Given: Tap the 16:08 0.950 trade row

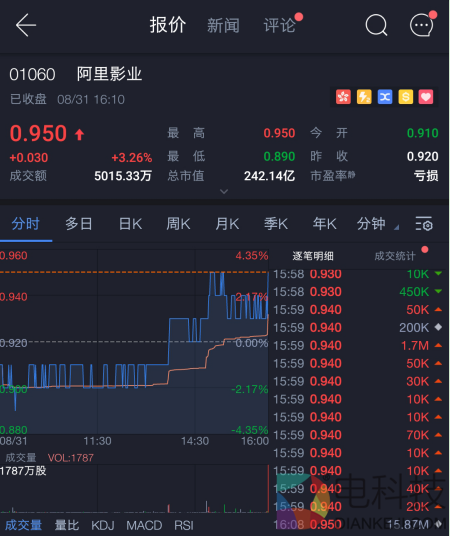Looking at the screenshot, I should pyautogui.click(x=358, y=524).
